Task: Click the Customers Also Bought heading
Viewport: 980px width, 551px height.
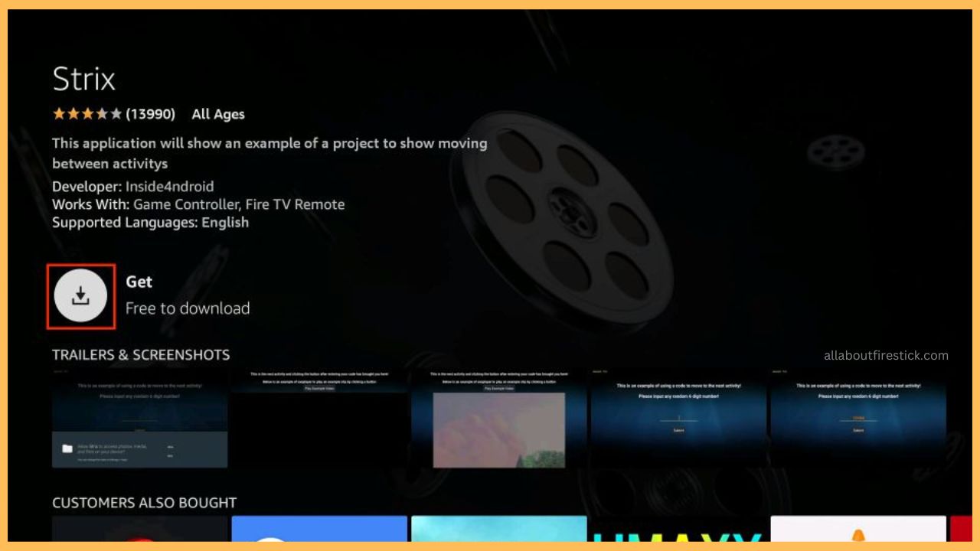Action: click(144, 503)
